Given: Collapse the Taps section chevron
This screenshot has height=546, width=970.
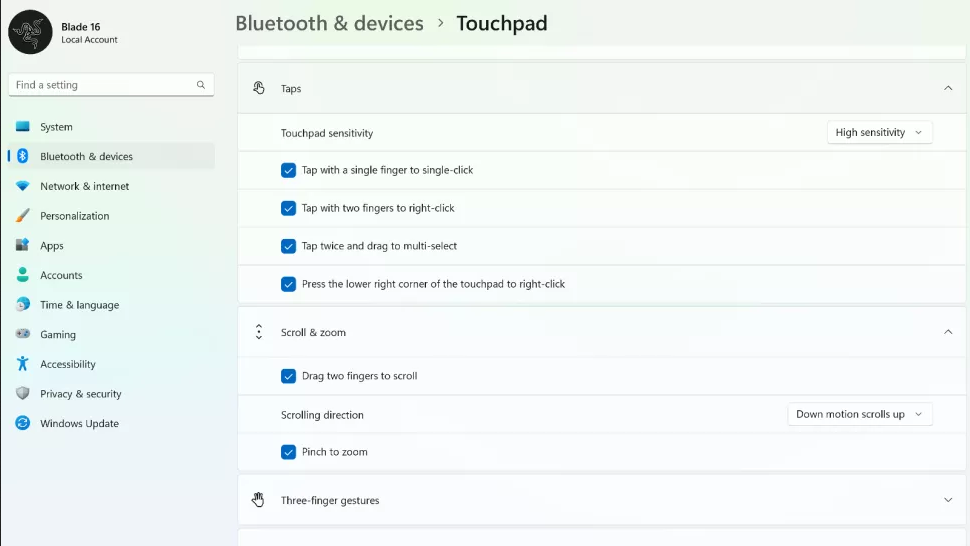Looking at the screenshot, I should tap(948, 88).
